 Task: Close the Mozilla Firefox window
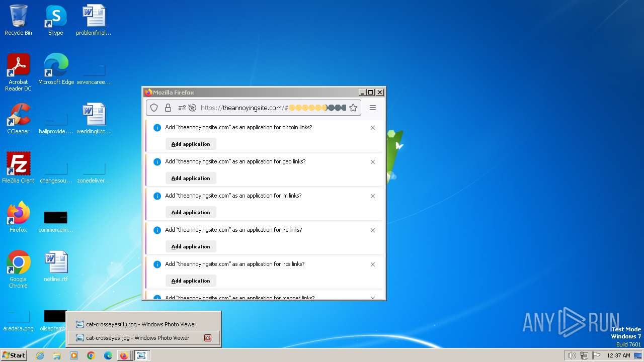pos(380,93)
